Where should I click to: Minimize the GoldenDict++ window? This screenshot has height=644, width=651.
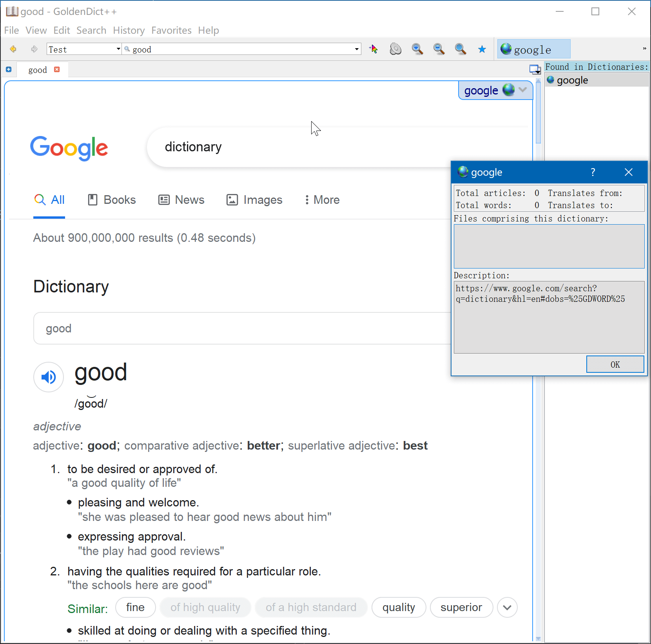pyautogui.click(x=560, y=11)
